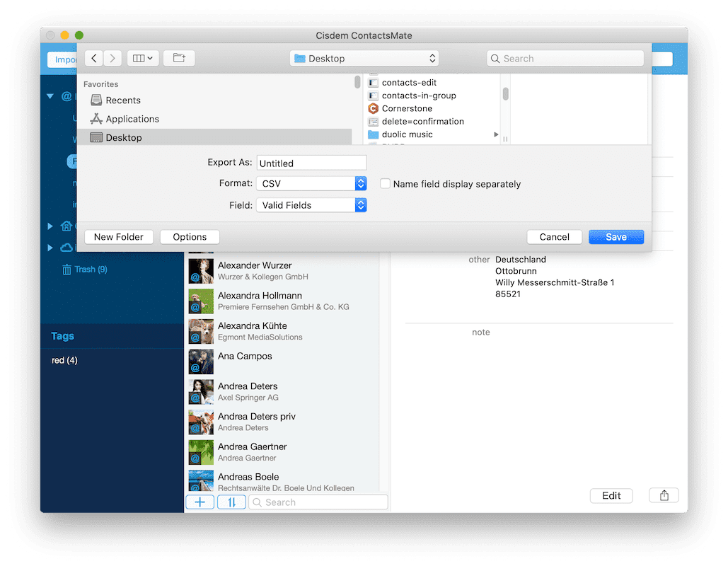Click the Edit contact button
The width and height of the screenshot is (728, 566).
point(611,495)
